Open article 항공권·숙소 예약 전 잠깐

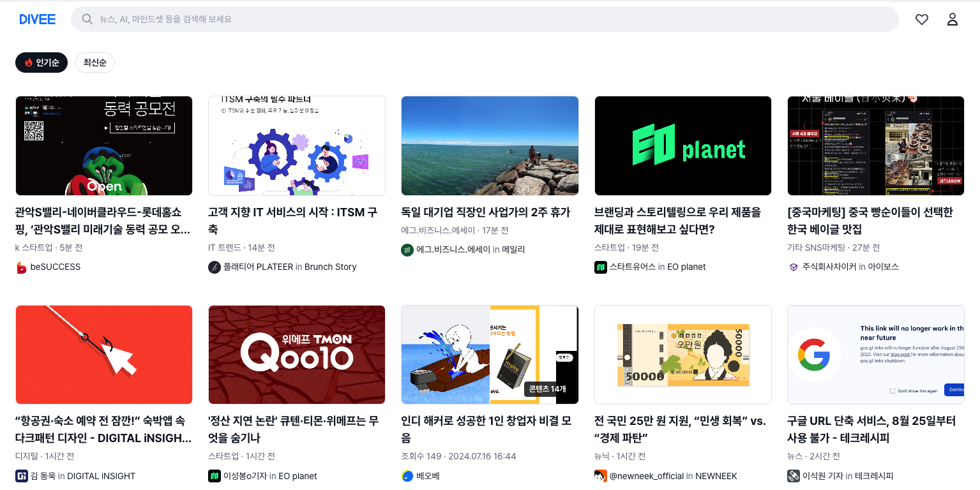tap(103, 429)
